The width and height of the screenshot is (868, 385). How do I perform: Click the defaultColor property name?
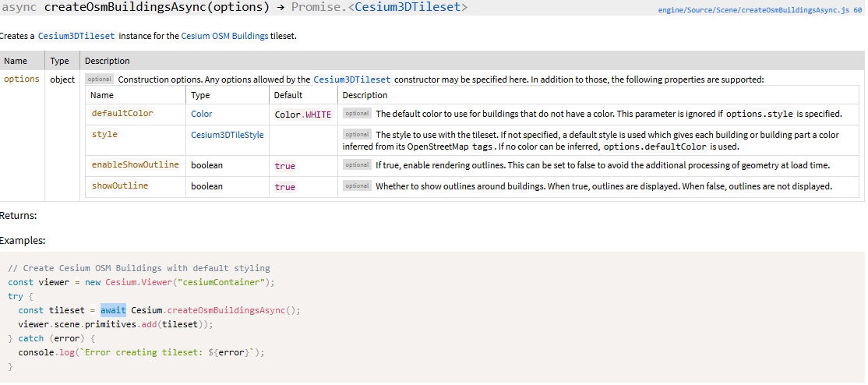pyautogui.click(x=122, y=114)
